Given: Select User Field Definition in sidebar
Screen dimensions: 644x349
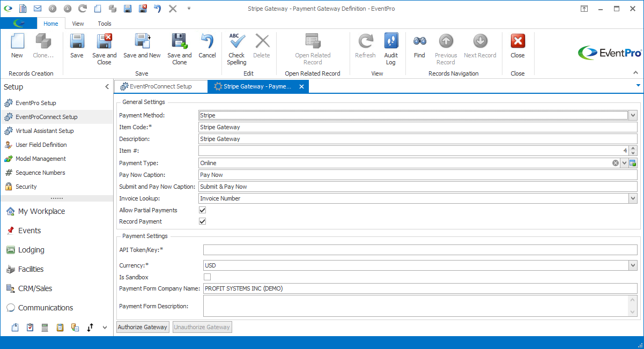Looking at the screenshot, I should [57, 145].
